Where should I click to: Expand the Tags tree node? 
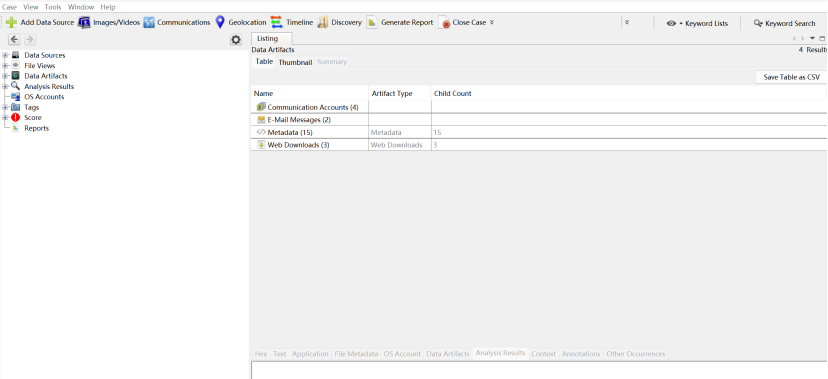coord(5,107)
